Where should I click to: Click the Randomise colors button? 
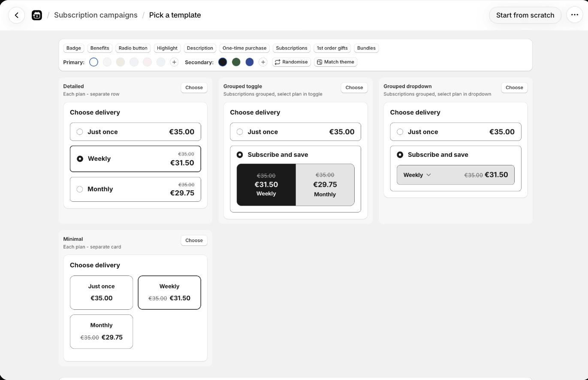(292, 62)
